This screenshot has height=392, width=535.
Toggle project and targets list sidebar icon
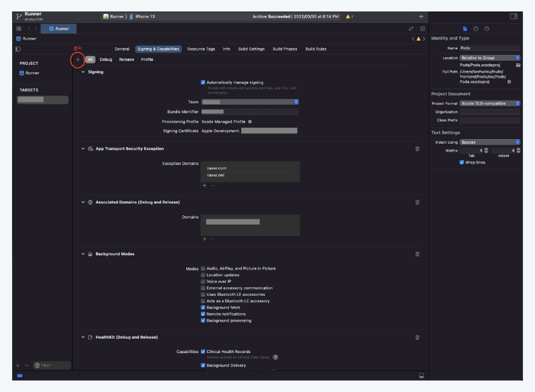pos(18,49)
